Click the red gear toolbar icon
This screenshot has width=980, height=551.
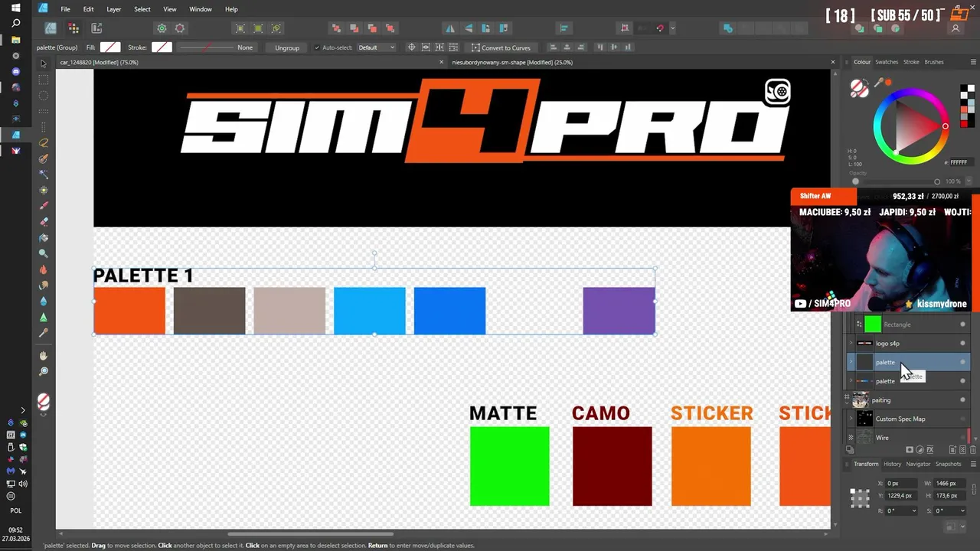coord(180,28)
